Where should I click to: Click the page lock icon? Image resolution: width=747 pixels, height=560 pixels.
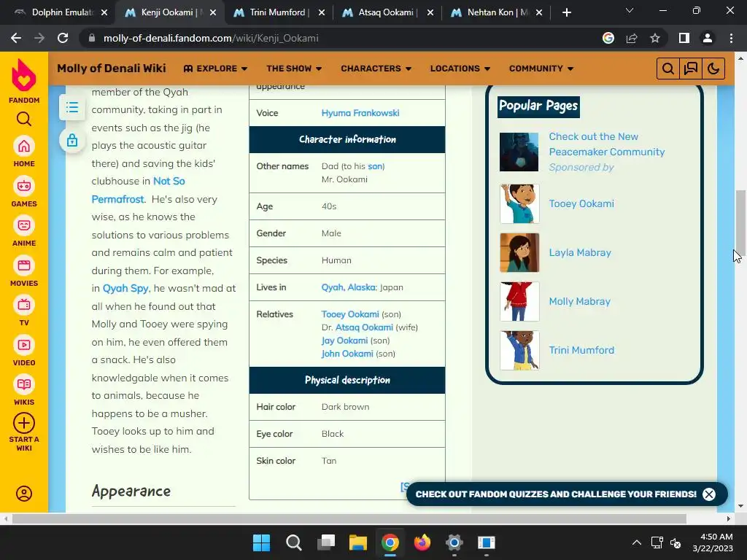(x=72, y=141)
